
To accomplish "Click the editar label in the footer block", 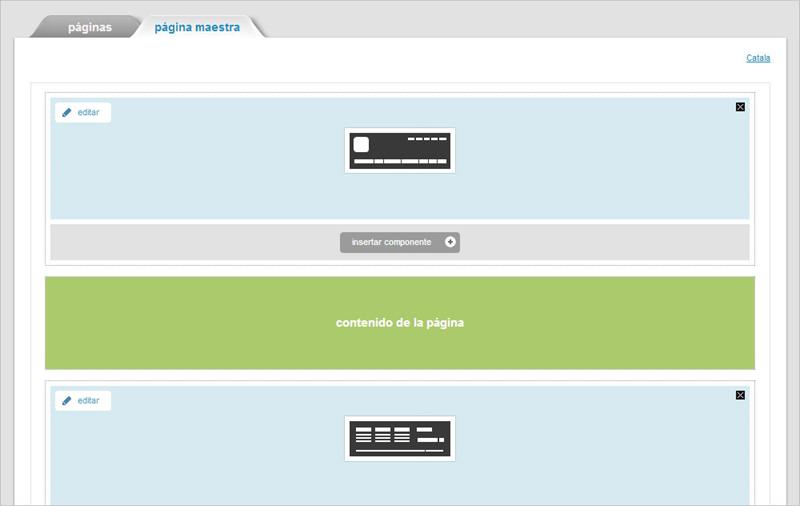I will (x=89, y=401).
